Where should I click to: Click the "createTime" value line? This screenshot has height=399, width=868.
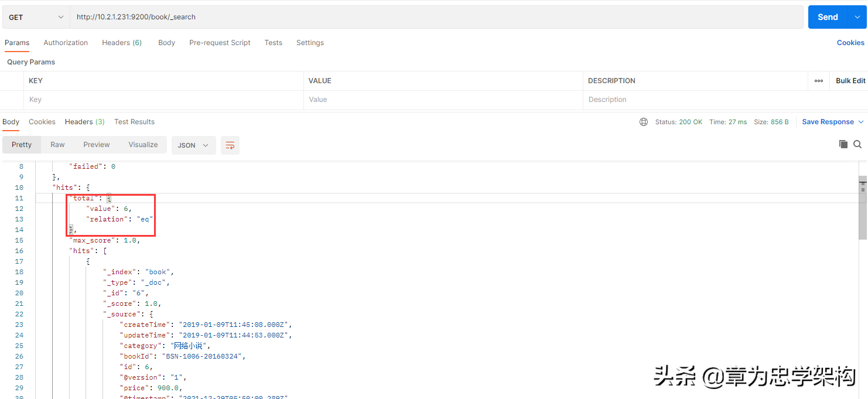[x=206, y=325]
